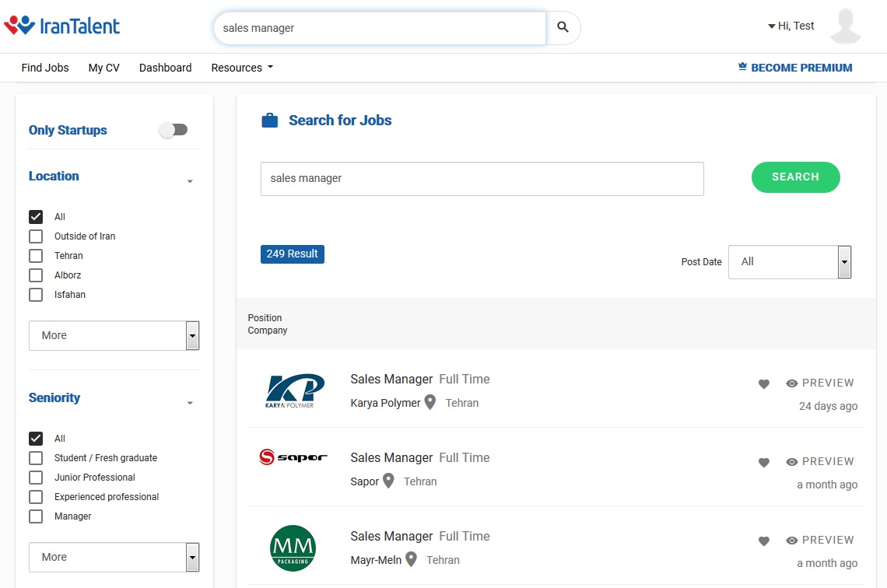Click the Karya Polymer company logo
Viewport: 887px width, 588px height.
[295, 391]
